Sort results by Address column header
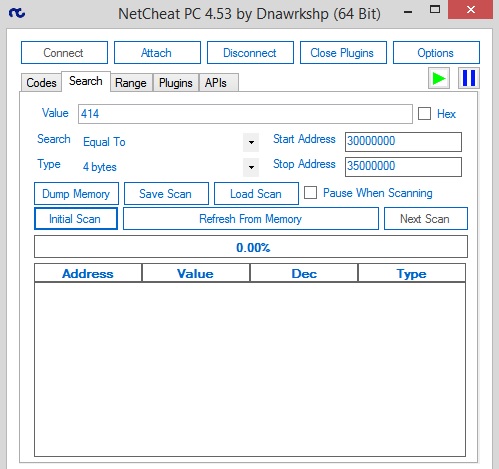499x469 pixels. (88, 273)
